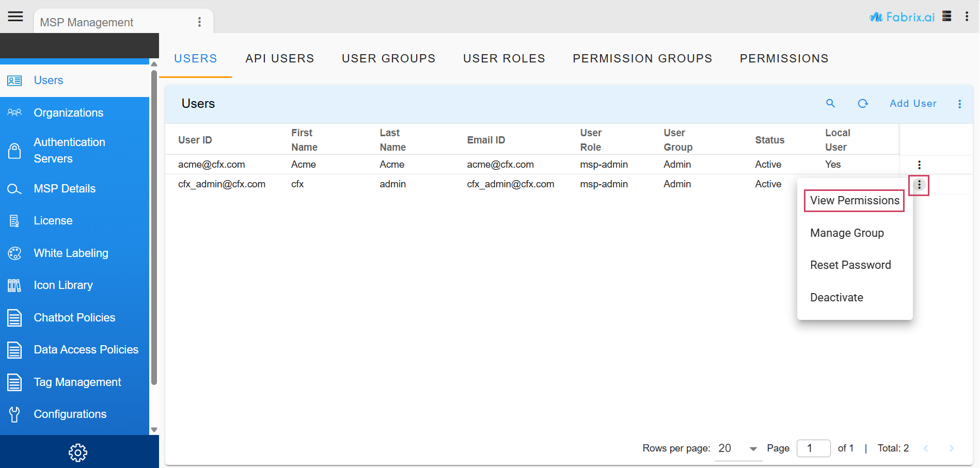Open White Labeling via the palette icon
Viewport: 980px width, 468px height.
coord(71,253)
